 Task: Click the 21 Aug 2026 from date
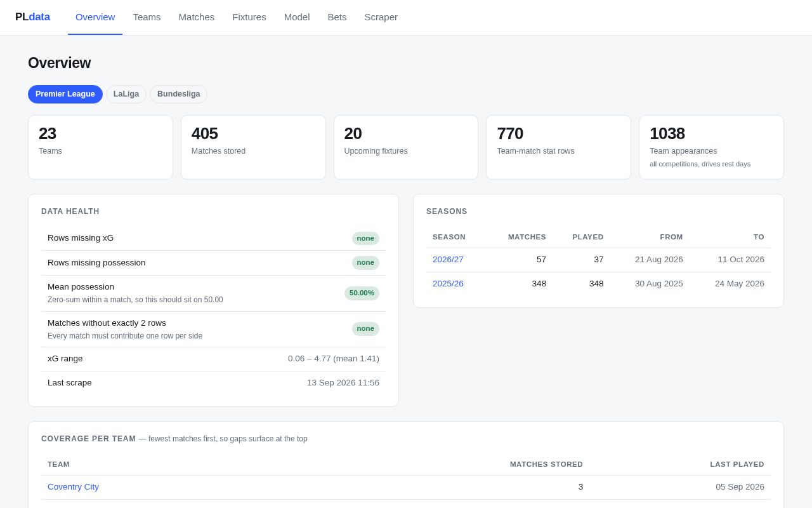click(x=659, y=260)
